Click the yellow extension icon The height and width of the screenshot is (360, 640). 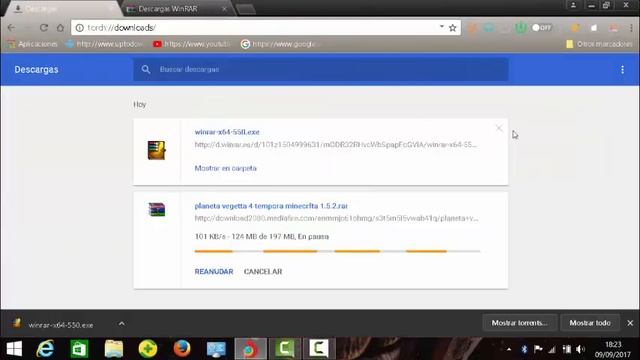(575, 28)
